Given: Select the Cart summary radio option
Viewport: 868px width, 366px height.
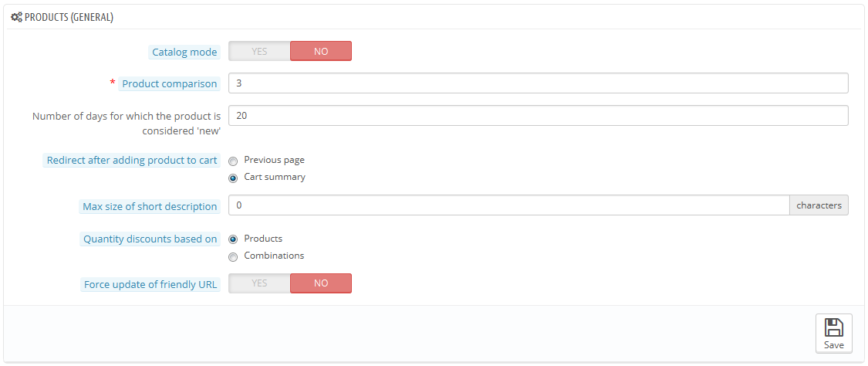Looking at the screenshot, I should [233, 178].
